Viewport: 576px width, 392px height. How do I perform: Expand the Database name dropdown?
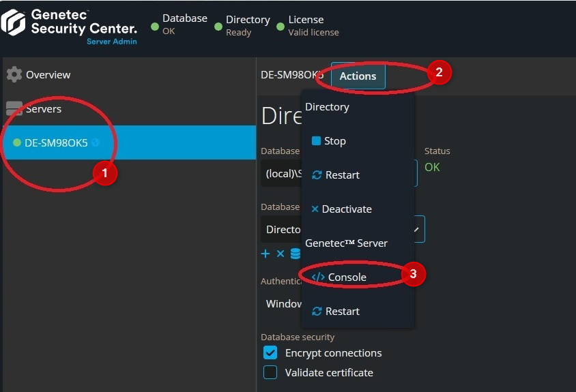click(x=416, y=229)
